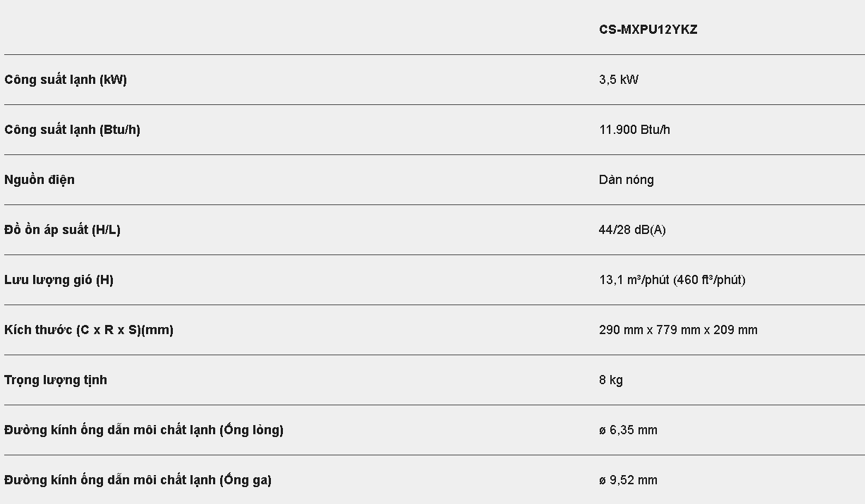This screenshot has height=504, width=865.
Task: Select the ø 9,52 mm value
Action: pyautogui.click(x=628, y=480)
